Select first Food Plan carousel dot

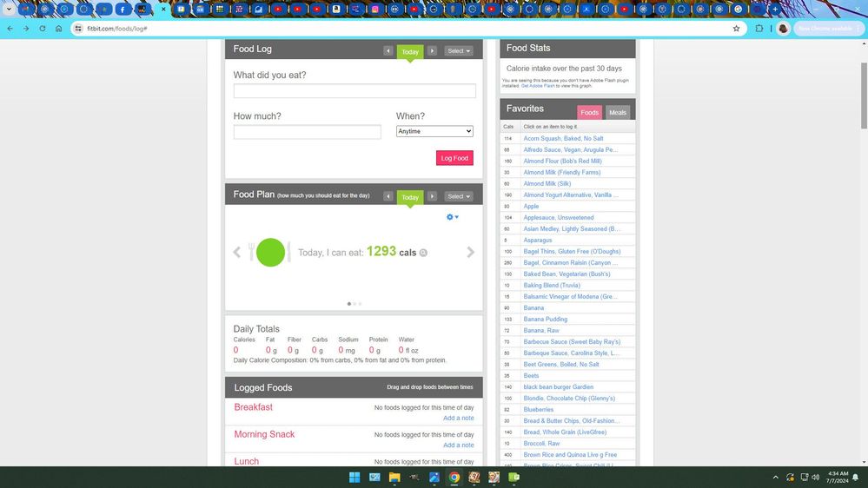pyautogui.click(x=348, y=304)
